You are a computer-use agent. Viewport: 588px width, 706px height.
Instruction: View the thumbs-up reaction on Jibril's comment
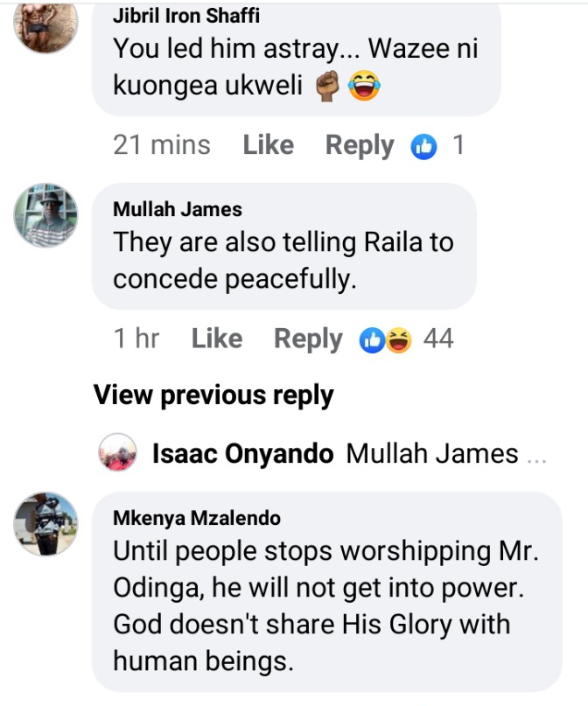pos(423,147)
